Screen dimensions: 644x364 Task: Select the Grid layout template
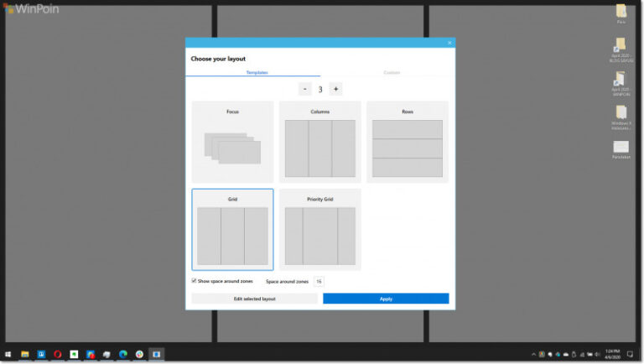[x=232, y=229]
